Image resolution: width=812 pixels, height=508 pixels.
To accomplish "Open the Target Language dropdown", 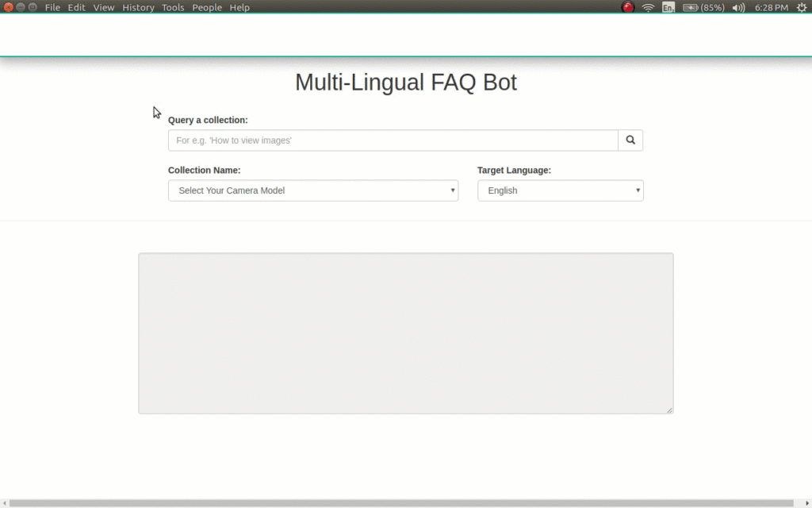I will click(x=560, y=190).
